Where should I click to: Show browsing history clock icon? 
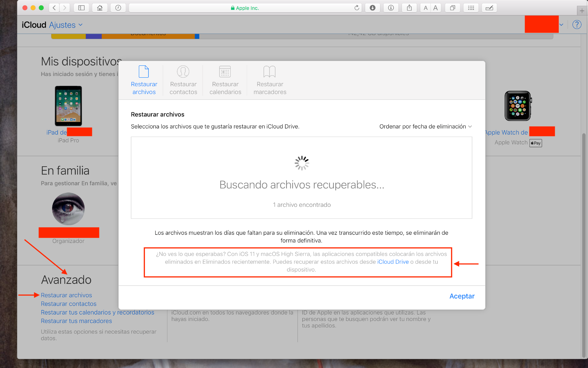coord(118,8)
